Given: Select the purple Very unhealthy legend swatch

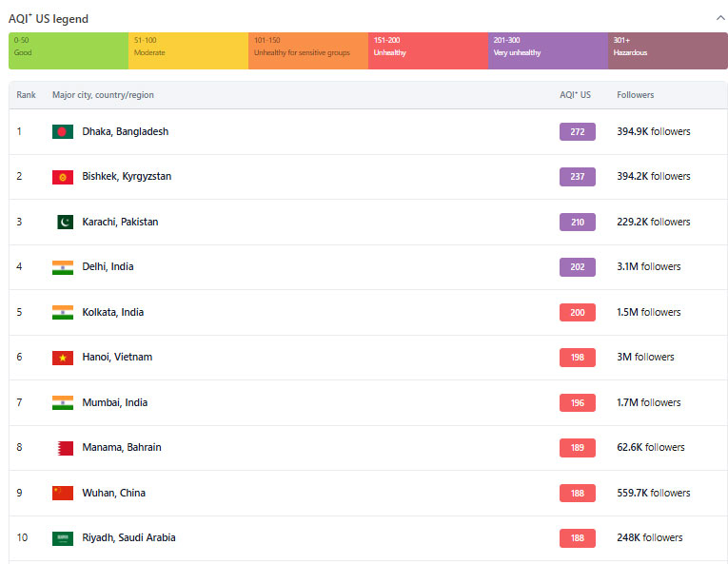Looking at the screenshot, I should coord(548,50).
